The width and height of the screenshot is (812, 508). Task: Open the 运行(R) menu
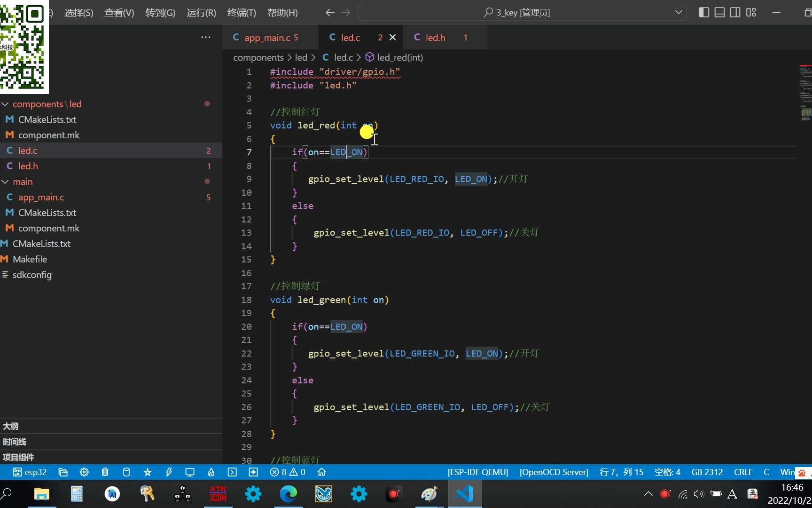click(201, 13)
